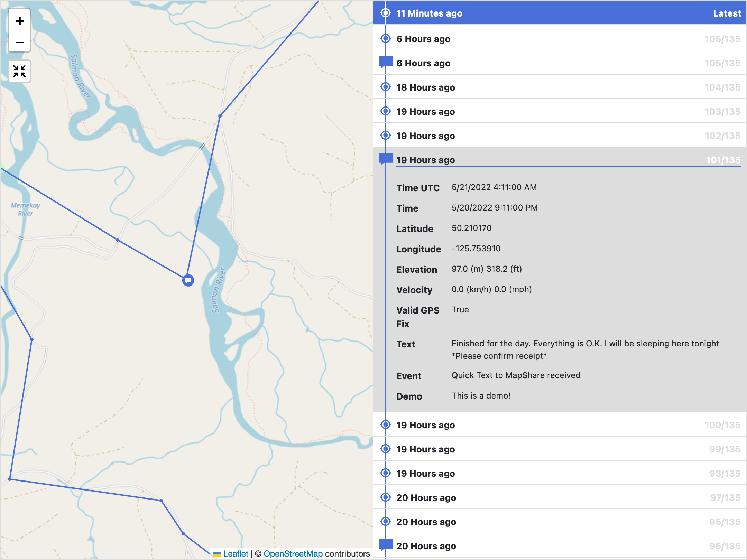Open the OpenStreetMap contributors link
The image size is (747, 560).
(293, 554)
